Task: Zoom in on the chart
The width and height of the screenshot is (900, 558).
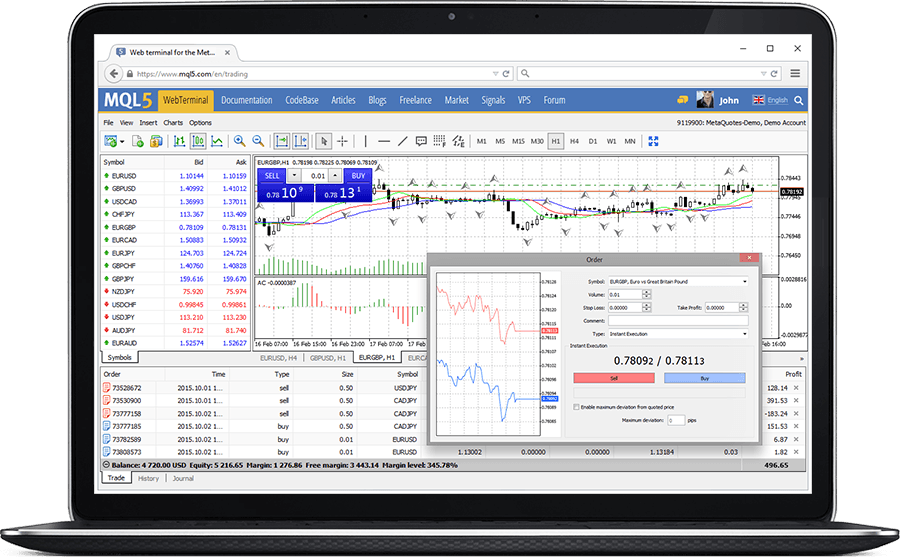Action: [x=240, y=141]
